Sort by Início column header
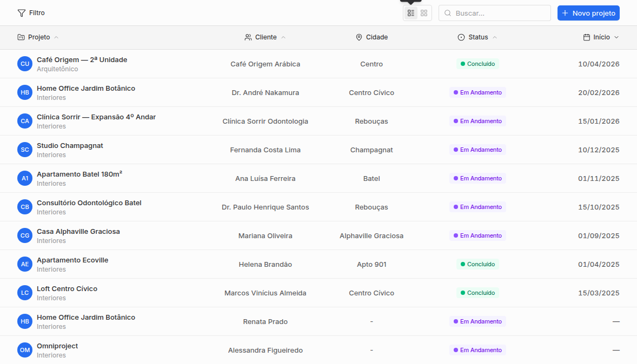The image size is (637, 364). [601, 37]
